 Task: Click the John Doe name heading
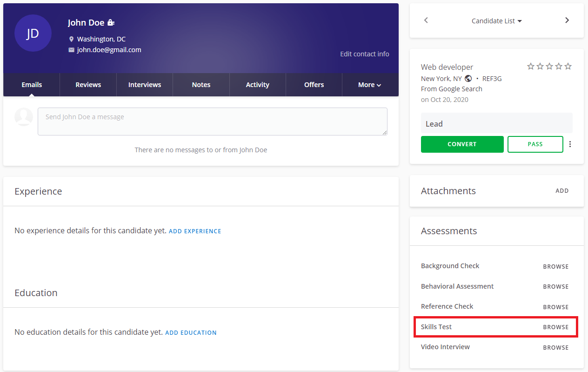pos(86,22)
